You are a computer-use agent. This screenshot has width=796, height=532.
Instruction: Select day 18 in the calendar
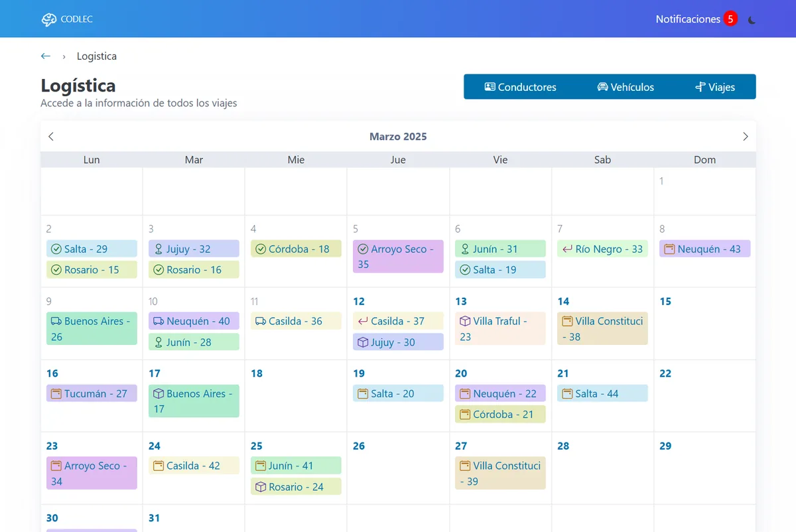pyautogui.click(x=257, y=373)
